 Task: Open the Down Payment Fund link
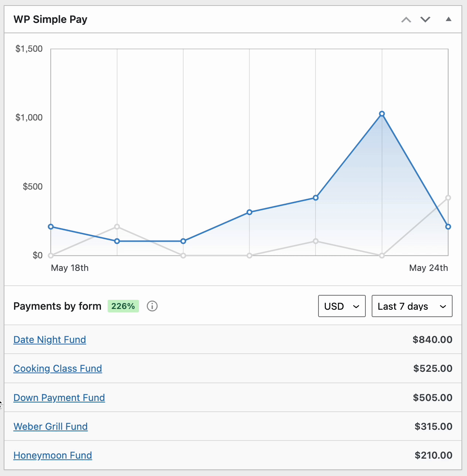[59, 398]
